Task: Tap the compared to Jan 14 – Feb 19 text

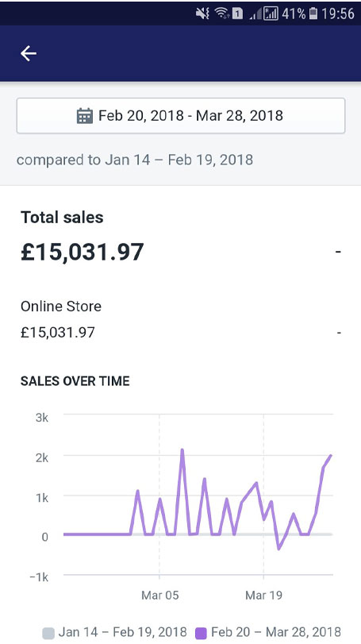Action: click(135, 160)
